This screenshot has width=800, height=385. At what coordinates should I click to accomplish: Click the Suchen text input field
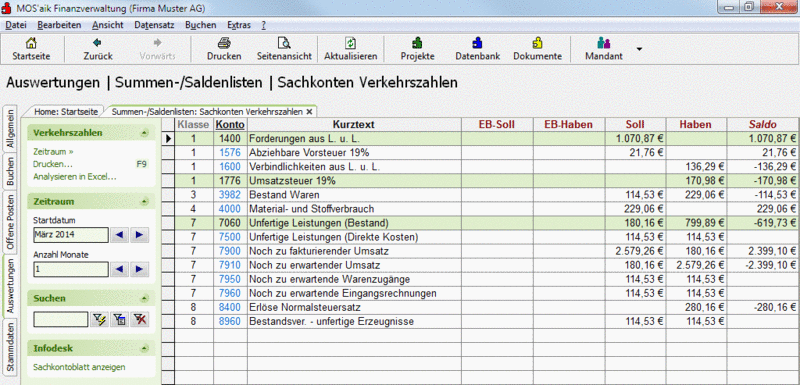click(61, 320)
